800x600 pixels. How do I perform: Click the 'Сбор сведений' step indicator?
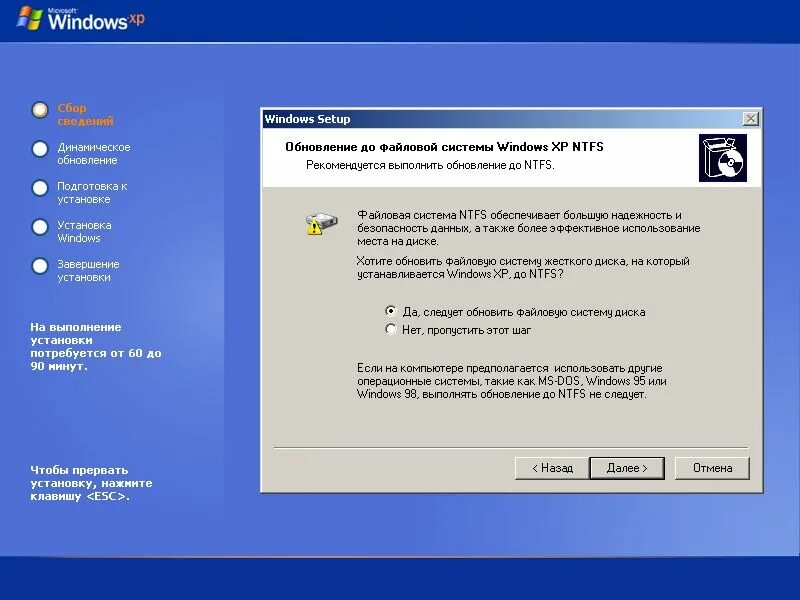(40, 110)
